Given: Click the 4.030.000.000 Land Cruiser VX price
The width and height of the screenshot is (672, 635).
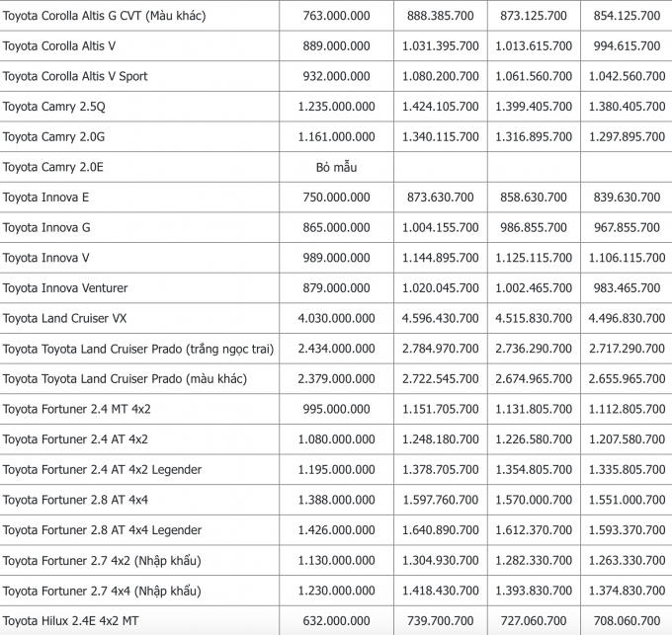Looking at the screenshot, I should click(336, 318).
